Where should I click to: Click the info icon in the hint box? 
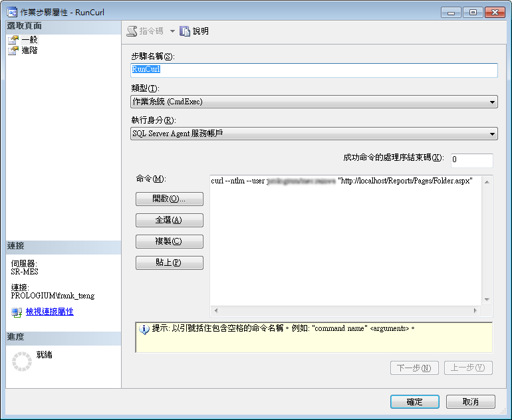tap(144, 329)
